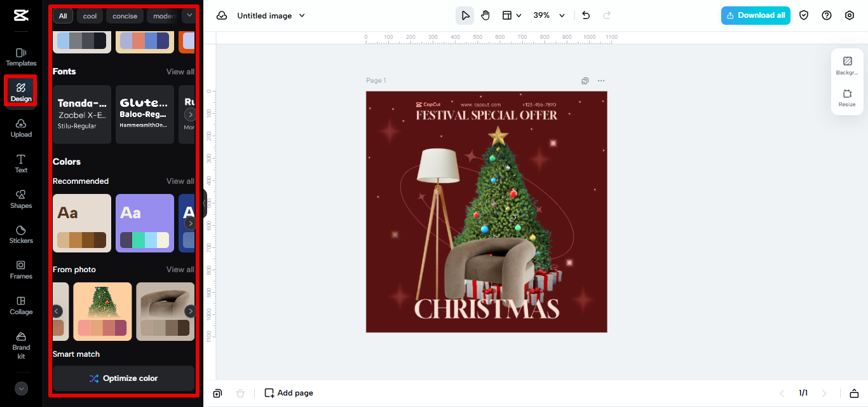Image resolution: width=868 pixels, height=407 pixels.
Task: Select the hand pan tool
Action: 485,15
